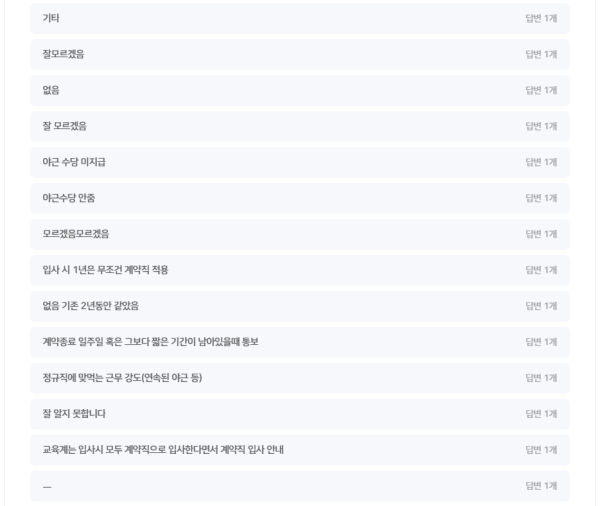Click '답변 1개' beside '모르겠음모르겠음'
Image resolution: width=600 pixels, height=506 pixels.
coord(541,234)
